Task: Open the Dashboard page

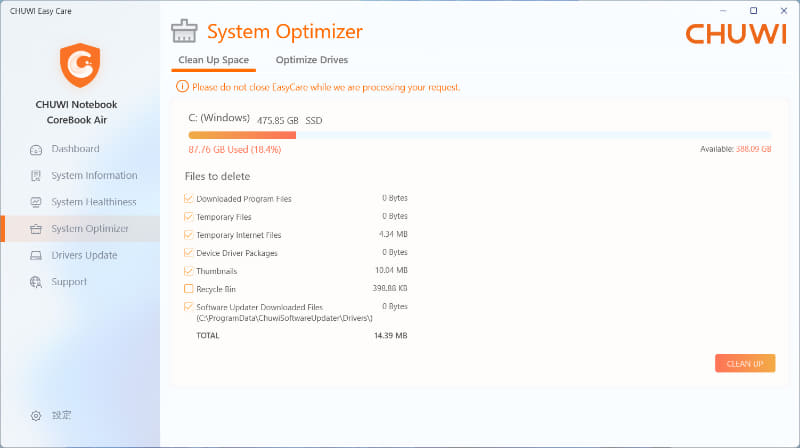Action: (x=76, y=149)
